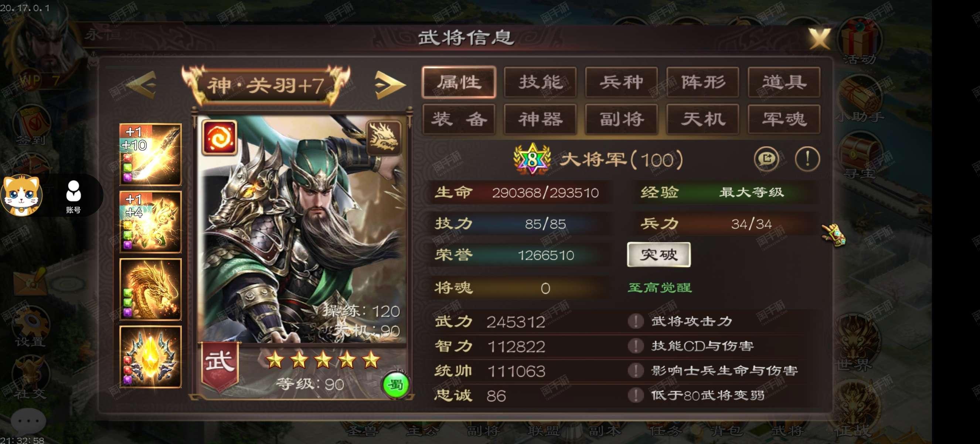Open the 神器 tab

(540, 119)
